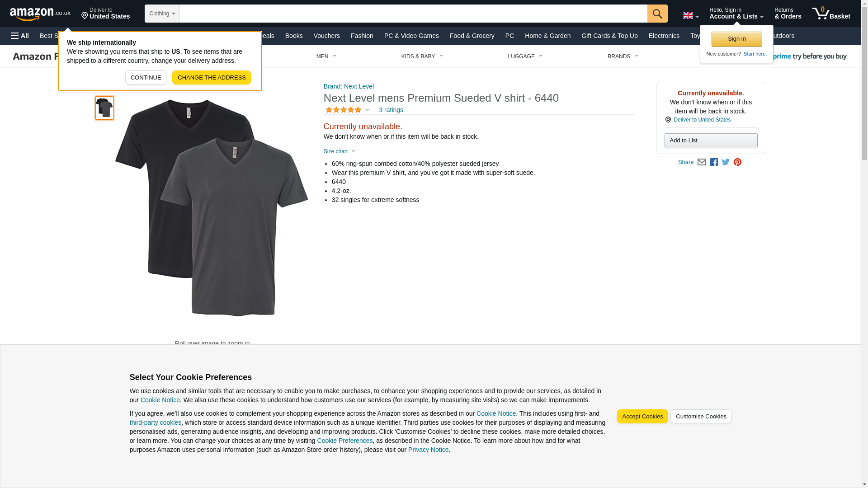Open the All hamburger menu
Screen dimensions: 868x488
(x=20, y=36)
